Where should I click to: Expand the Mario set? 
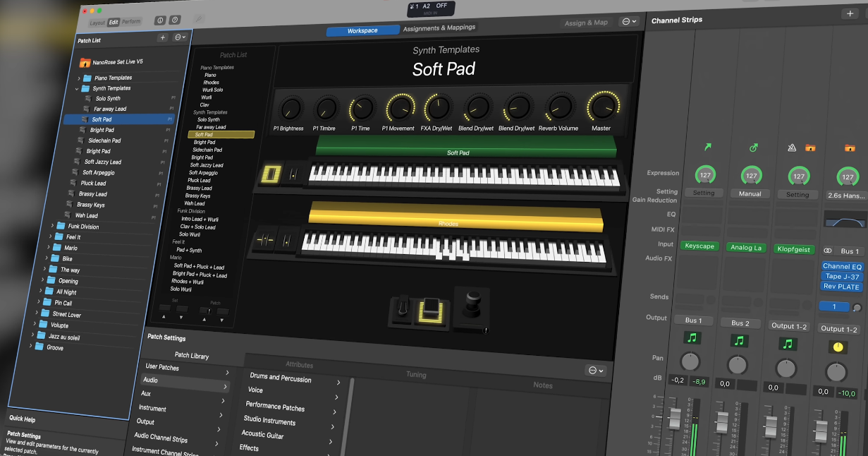click(49, 247)
